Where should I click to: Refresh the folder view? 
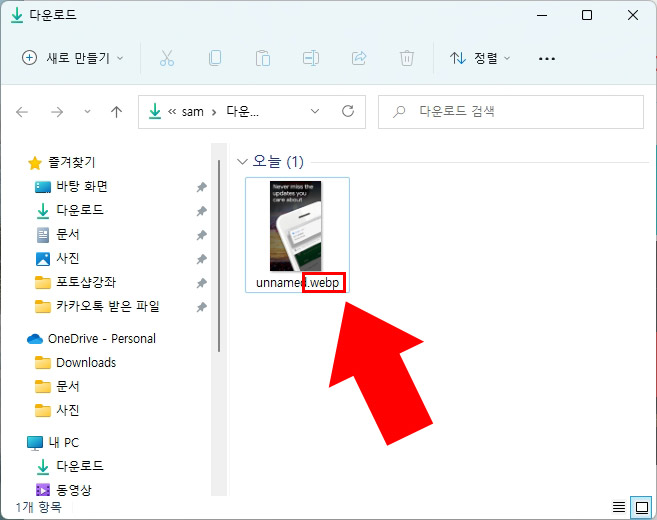coord(348,111)
